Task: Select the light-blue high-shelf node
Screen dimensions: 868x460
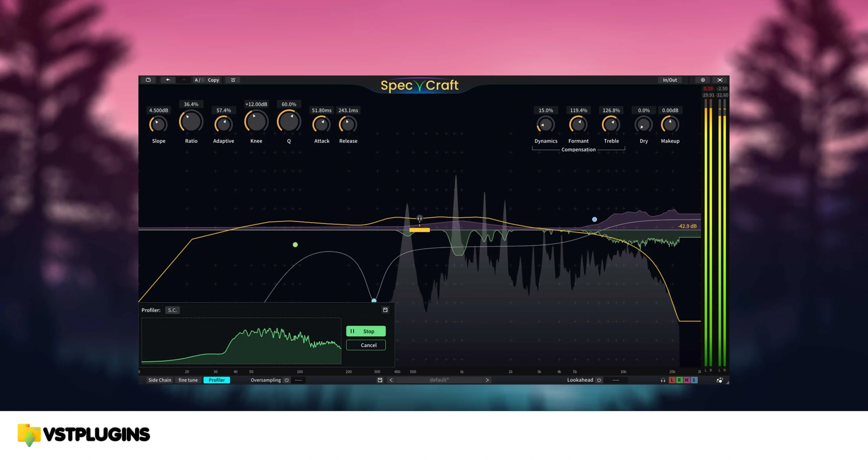Action: coord(594,220)
